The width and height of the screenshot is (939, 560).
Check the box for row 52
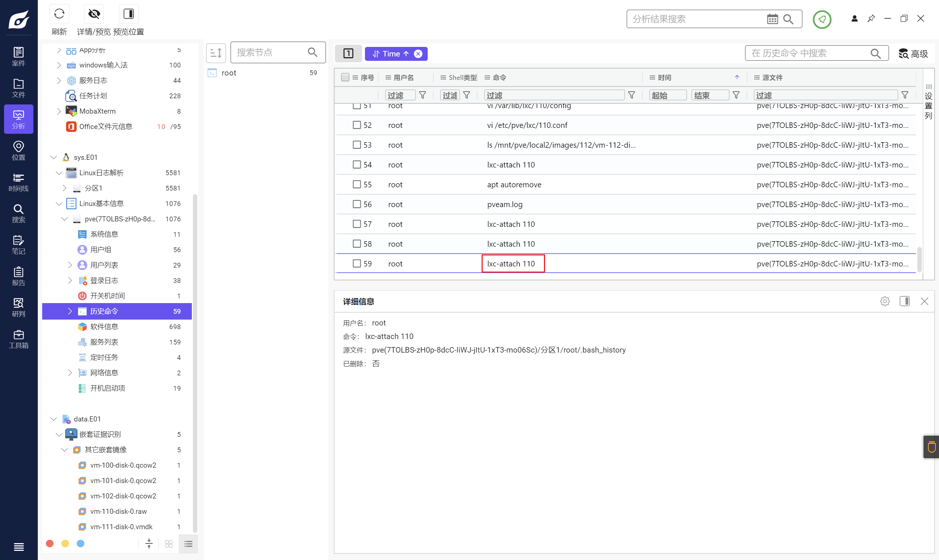(357, 125)
